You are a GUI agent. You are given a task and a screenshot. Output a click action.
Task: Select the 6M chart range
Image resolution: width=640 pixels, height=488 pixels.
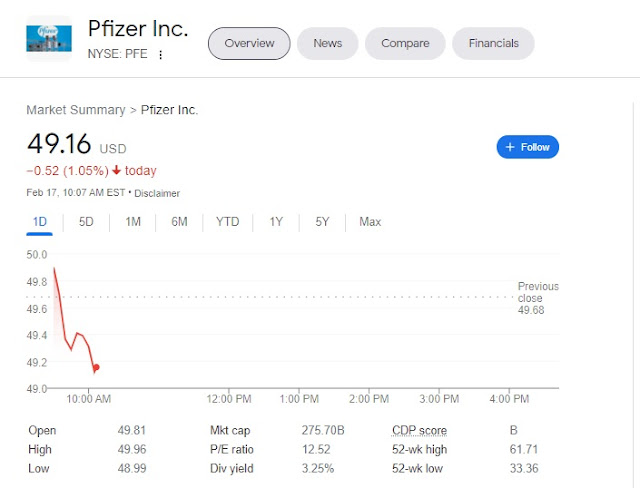[x=180, y=222]
